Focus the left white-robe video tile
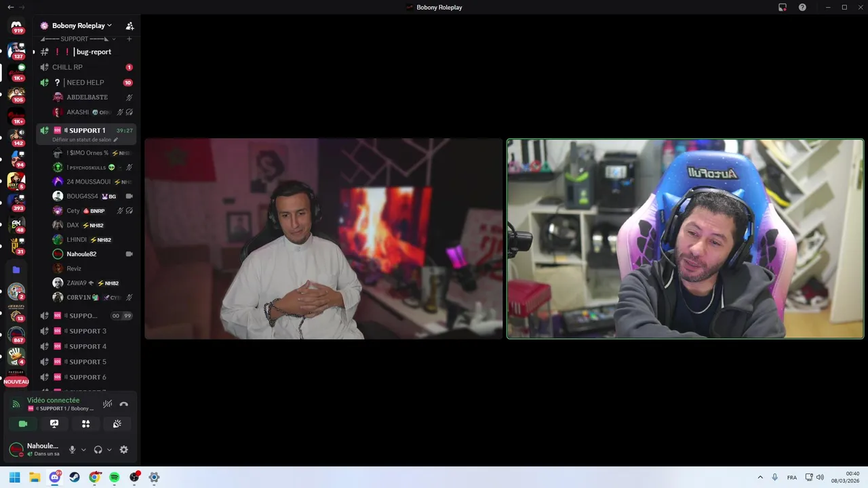The width and height of the screenshot is (868, 488). coord(323,239)
